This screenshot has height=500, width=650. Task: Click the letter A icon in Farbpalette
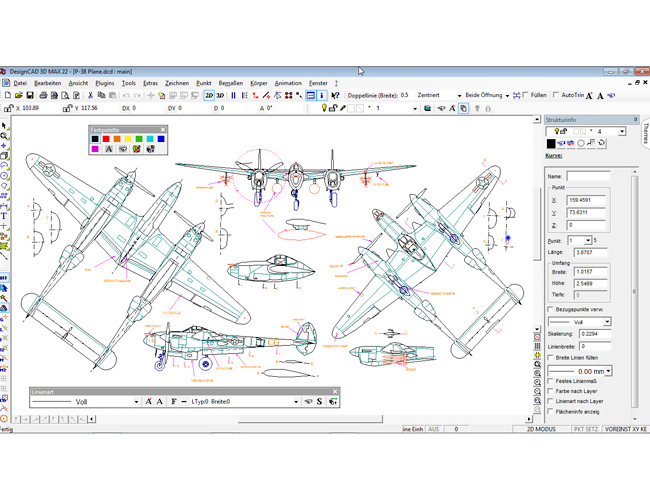click(109, 149)
